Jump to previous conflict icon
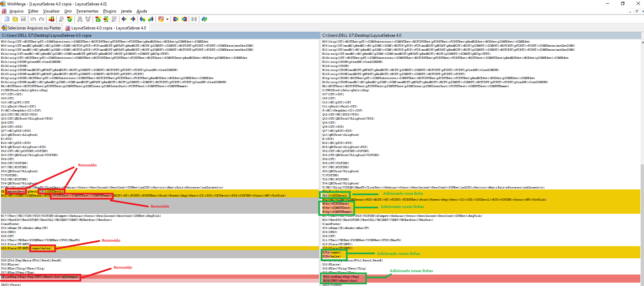The height and width of the screenshot is (286, 644). (x=88, y=19)
